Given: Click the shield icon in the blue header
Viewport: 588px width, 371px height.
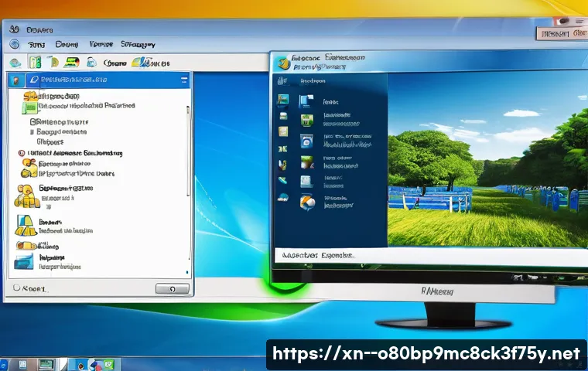Looking at the screenshot, I should [x=15, y=80].
